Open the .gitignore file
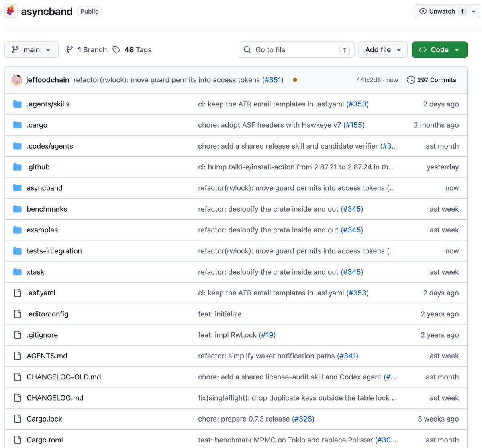Screen dimensions: 482x448 pos(42,335)
